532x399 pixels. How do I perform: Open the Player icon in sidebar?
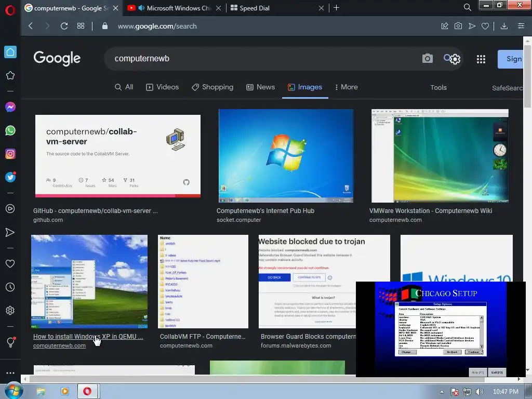pos(10,209)
